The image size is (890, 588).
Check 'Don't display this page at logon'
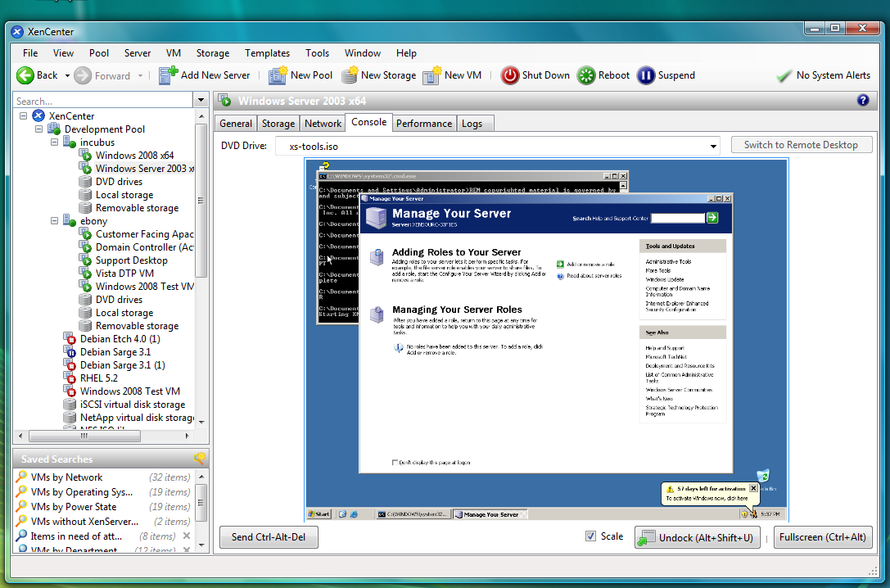click(395, 463)
